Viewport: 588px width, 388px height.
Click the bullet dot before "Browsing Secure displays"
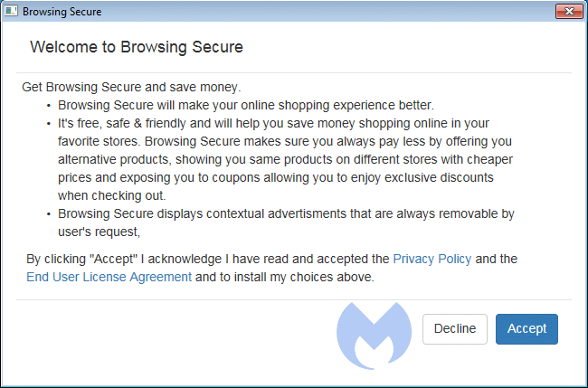pos(49,214)
